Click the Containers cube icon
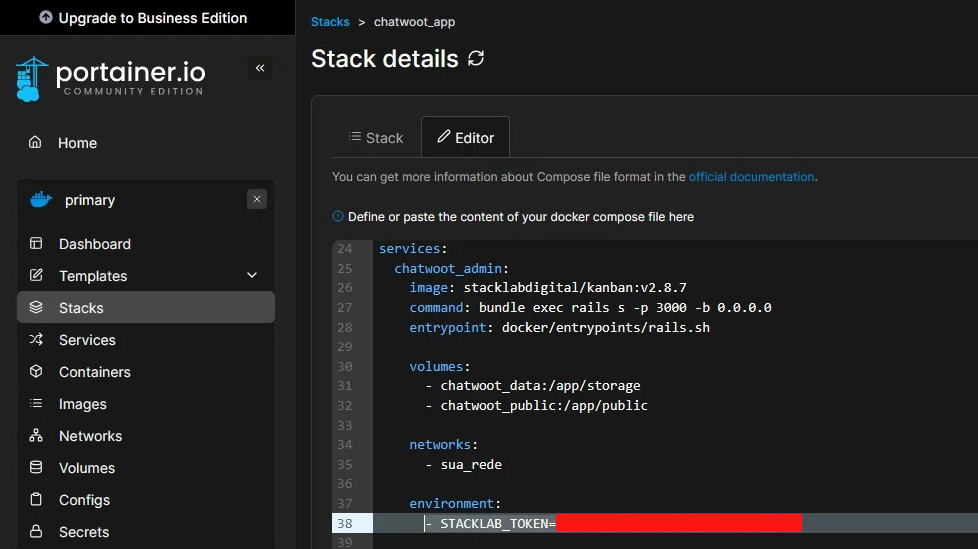The height and width of the screenshot is (549, 978). coord(36,372)
